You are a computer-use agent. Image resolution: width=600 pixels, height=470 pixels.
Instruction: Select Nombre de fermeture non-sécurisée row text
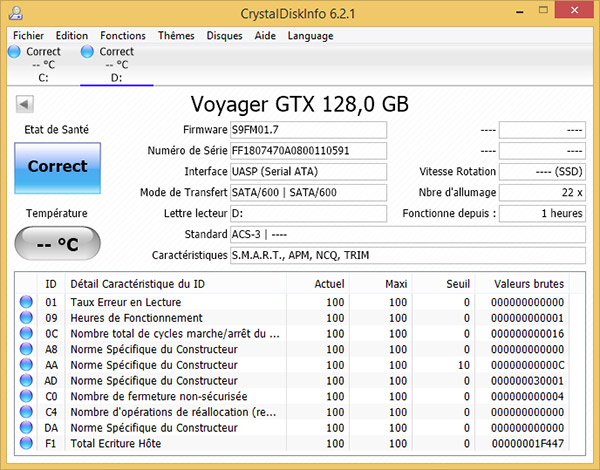(x=159, y=396)
